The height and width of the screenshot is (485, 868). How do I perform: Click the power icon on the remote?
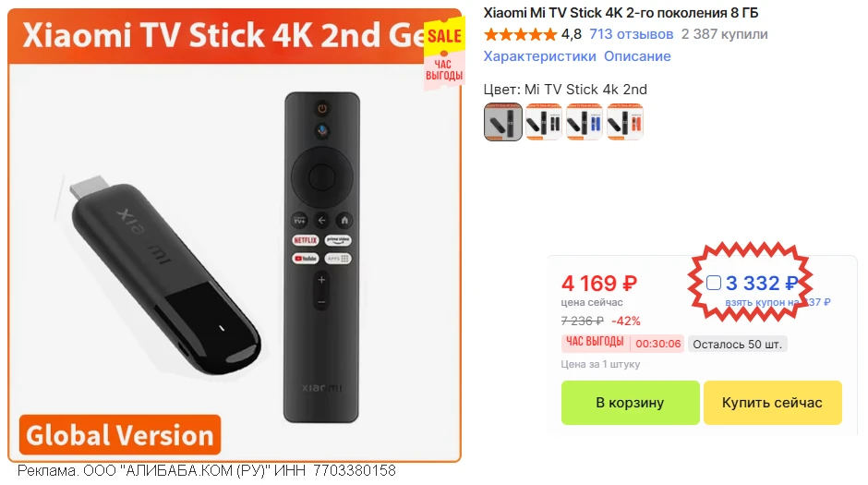pos(322,108)
